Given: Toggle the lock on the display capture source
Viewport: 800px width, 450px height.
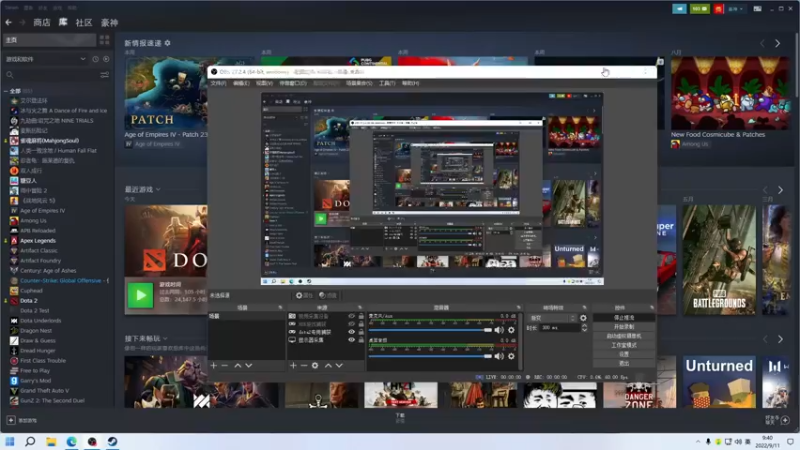Looking at the screenshot, I should coord(361,340).
